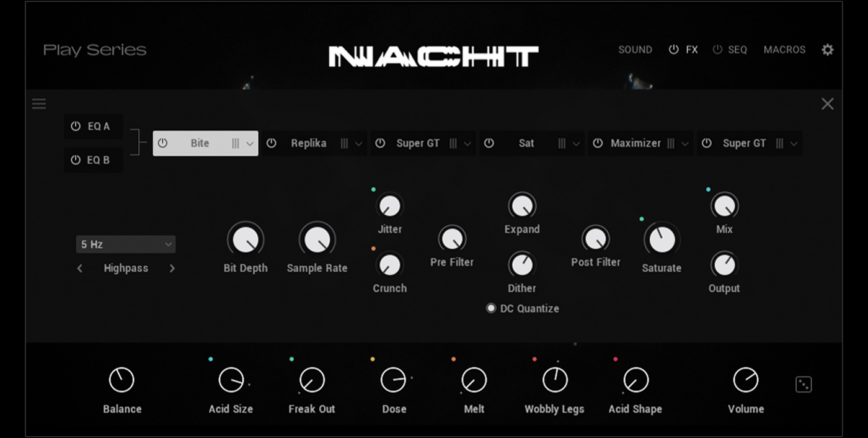The width and height of the screenshot is (868, 438).
Task: Open the hamburger menu icon
Action: point(39,104)
